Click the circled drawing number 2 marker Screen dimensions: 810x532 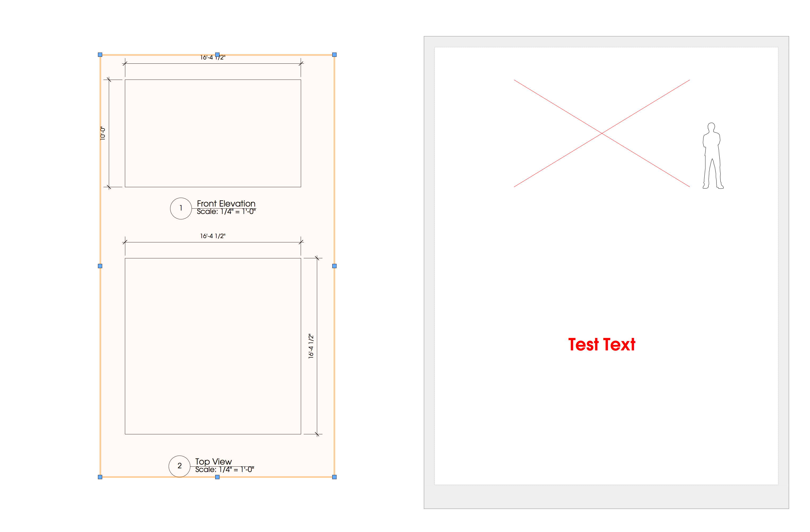179,466
